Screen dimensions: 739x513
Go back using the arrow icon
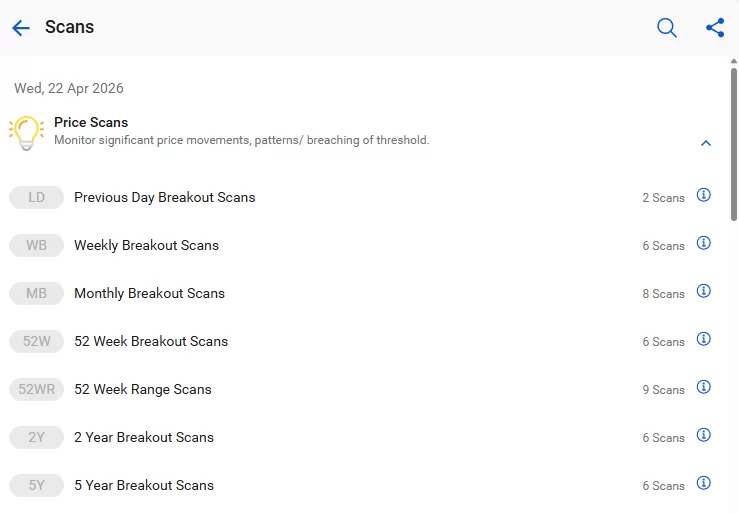(x=21, y=28)
